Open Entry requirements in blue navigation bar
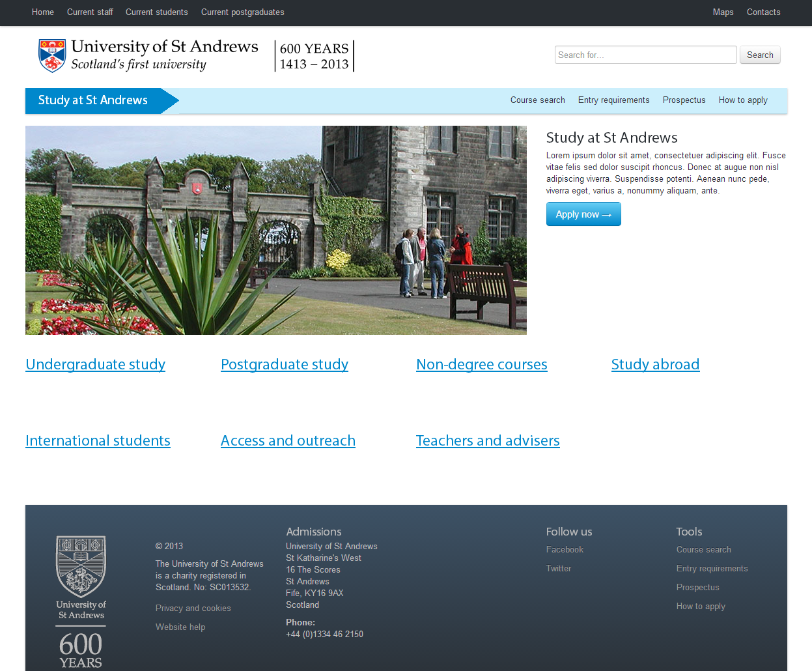 pos(614,100)
